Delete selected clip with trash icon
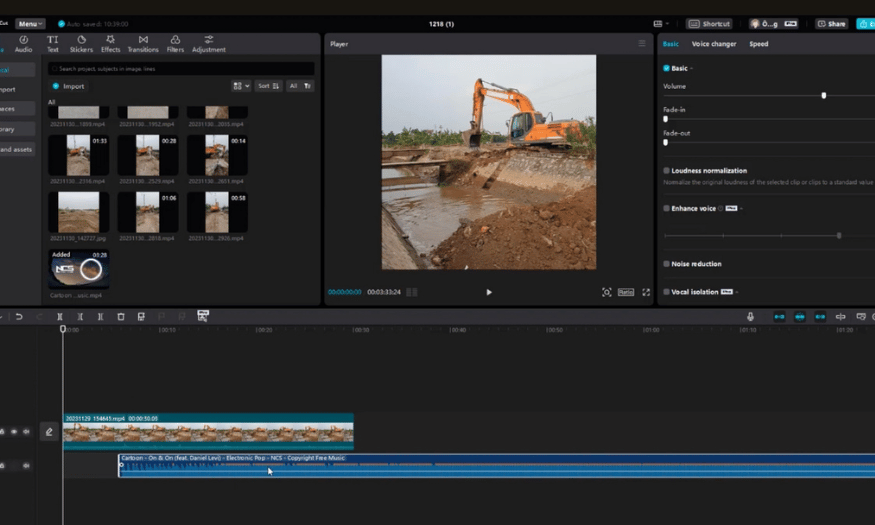875x525 pixels. [x=121, y=316]
